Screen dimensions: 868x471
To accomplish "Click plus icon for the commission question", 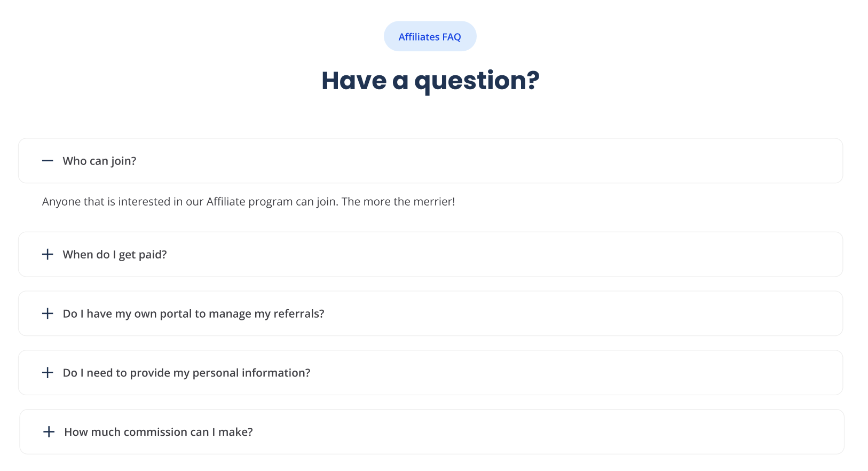I will point(49,432).
